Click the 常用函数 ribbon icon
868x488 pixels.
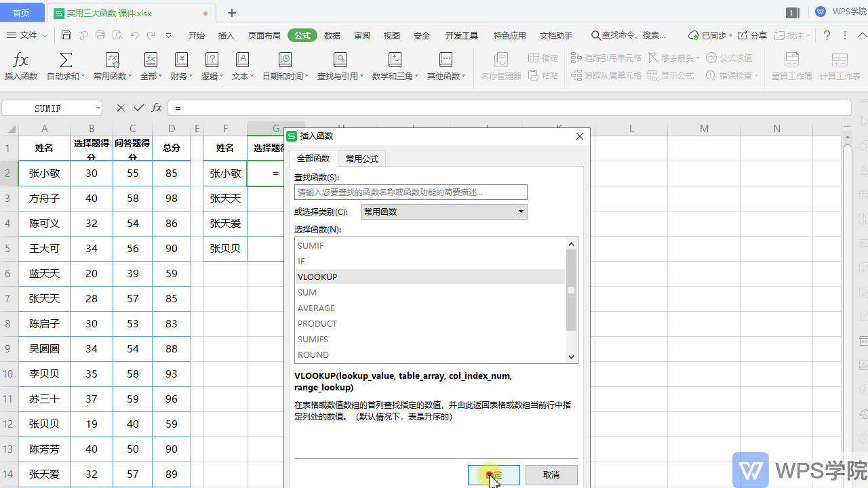point(113,60)
